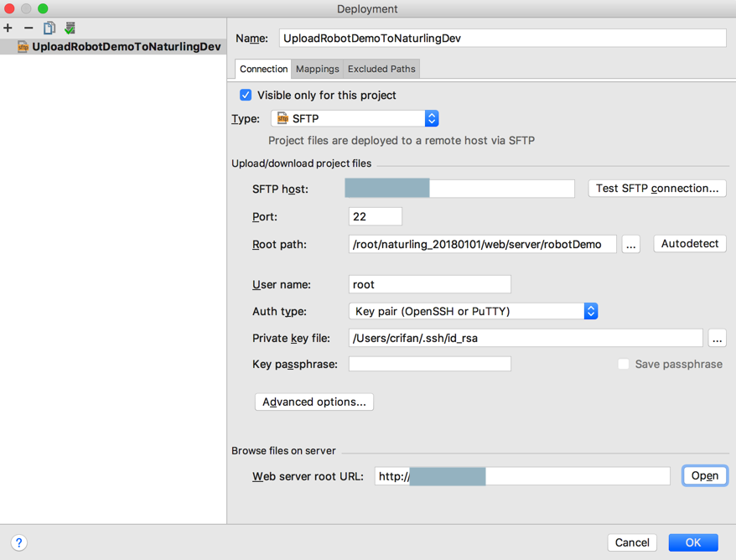The image size is (736, 560).
Task: Click the Cancel button
Action: point(632,542)
